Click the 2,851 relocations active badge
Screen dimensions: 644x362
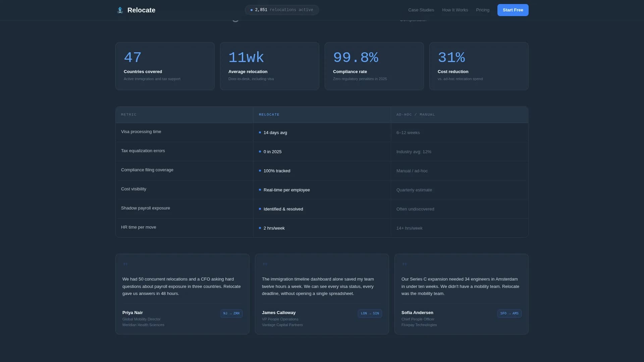282,10
